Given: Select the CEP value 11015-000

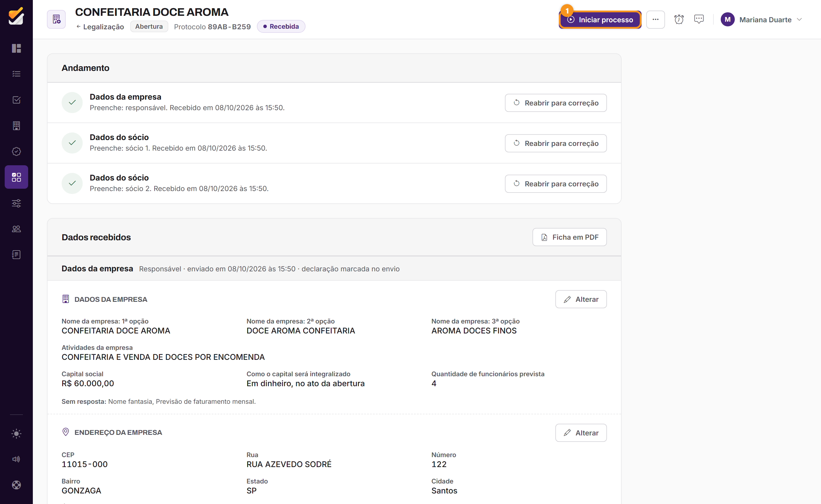Looking at the screenshot, I should (x=85, y=464).
